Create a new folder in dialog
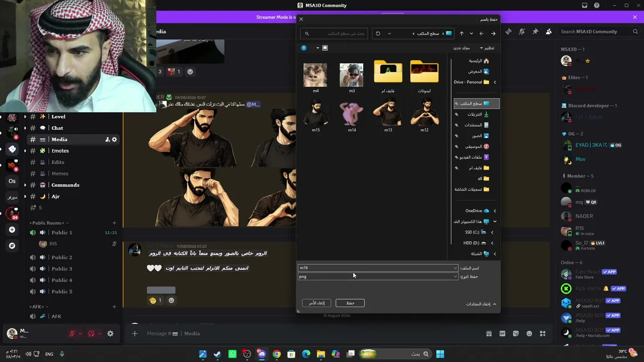 point(461,48)
